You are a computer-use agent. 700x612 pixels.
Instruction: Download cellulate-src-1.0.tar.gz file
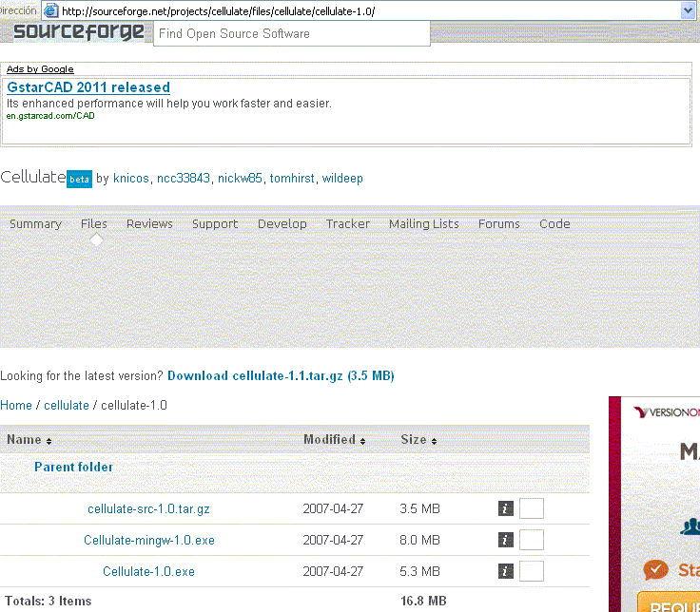(148, 509)
